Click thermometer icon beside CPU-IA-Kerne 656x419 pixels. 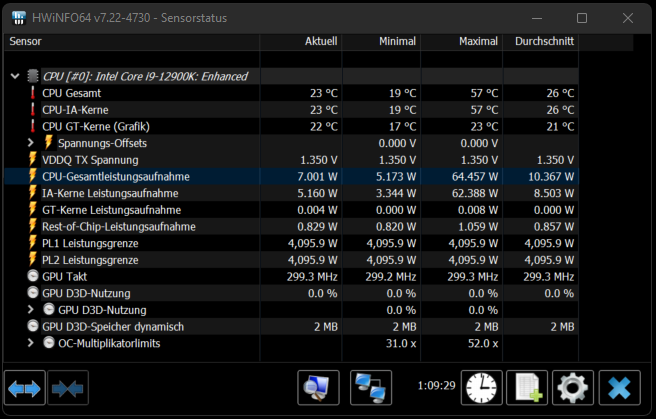(33, 110)
